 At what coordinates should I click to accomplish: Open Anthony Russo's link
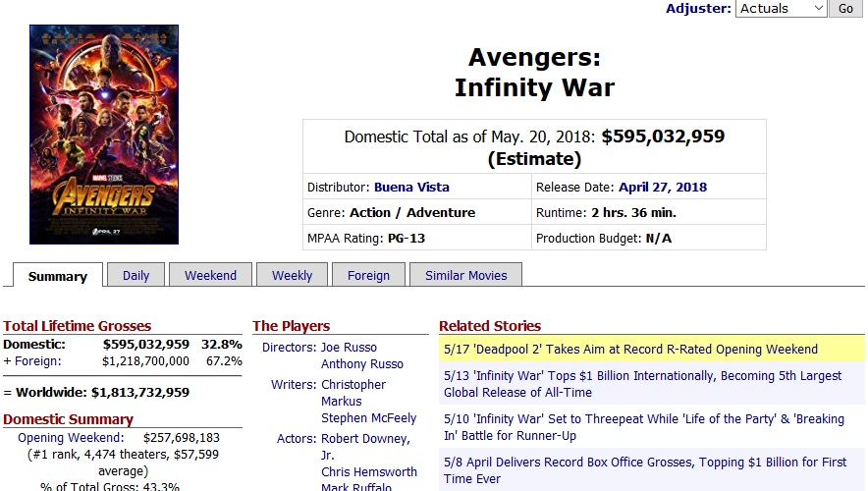tap(362, 363)
